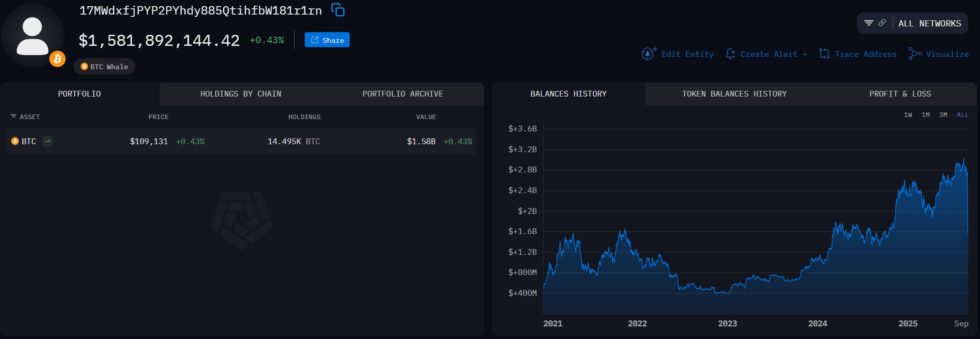The image size is (980, 339).
Task: Click the $109,131 price value
Action: coord(149,142)
